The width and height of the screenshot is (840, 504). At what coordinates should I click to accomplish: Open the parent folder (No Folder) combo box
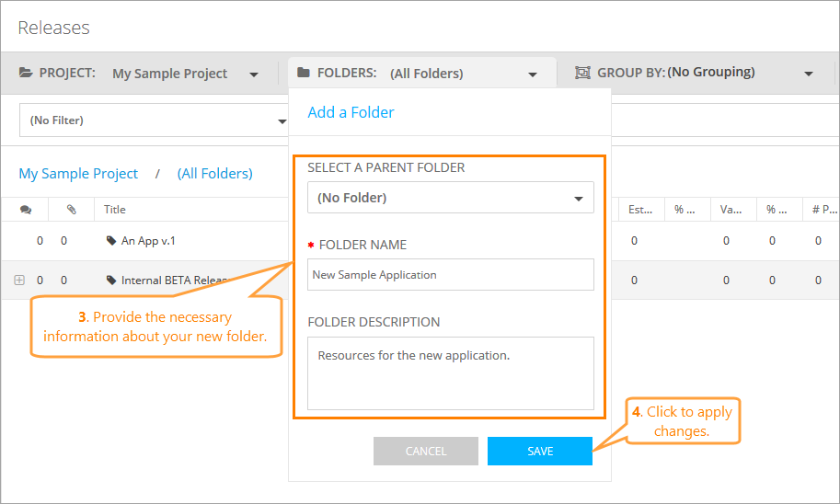tap(450, 198)
